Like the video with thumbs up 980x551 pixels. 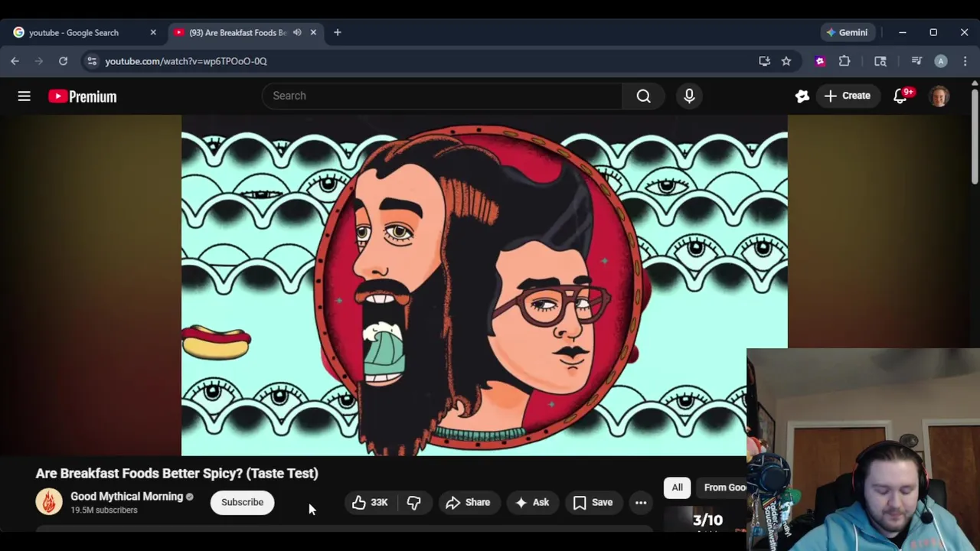(371, 502)
